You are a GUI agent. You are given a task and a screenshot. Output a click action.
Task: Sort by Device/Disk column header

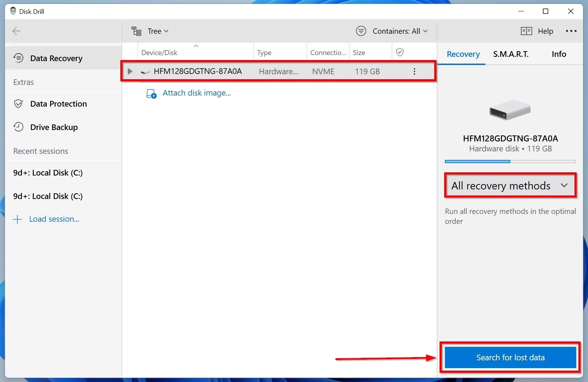tap(195, 53)
